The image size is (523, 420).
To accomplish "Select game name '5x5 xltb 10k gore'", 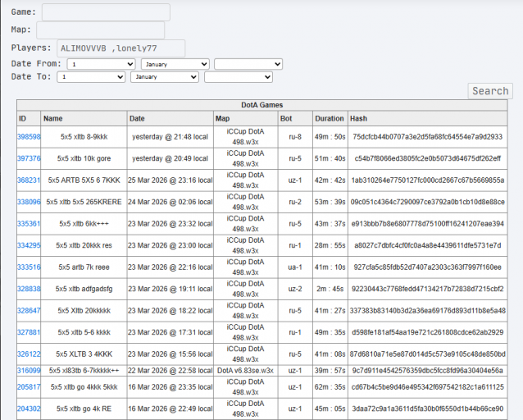I will (x=84, y=158).
